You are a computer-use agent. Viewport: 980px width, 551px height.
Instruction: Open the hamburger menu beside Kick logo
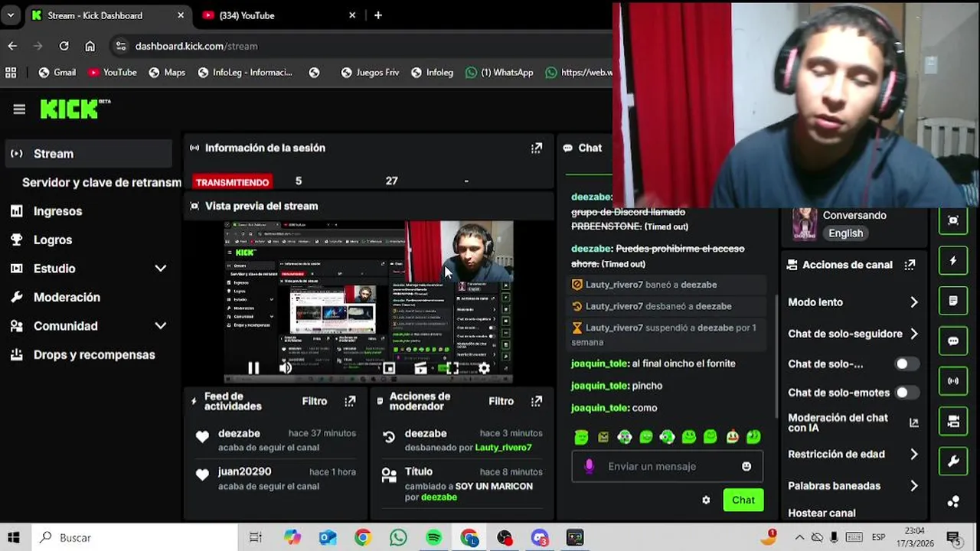click(x=19, y=109)
